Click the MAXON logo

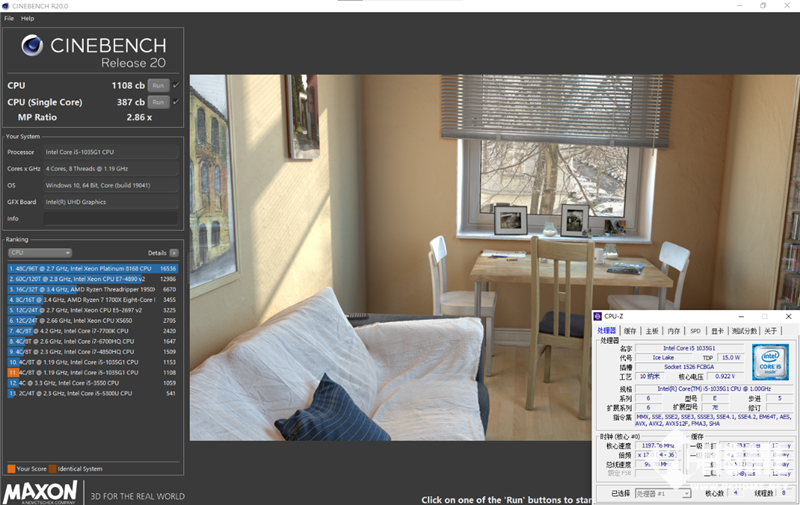[x=40, y=492]
